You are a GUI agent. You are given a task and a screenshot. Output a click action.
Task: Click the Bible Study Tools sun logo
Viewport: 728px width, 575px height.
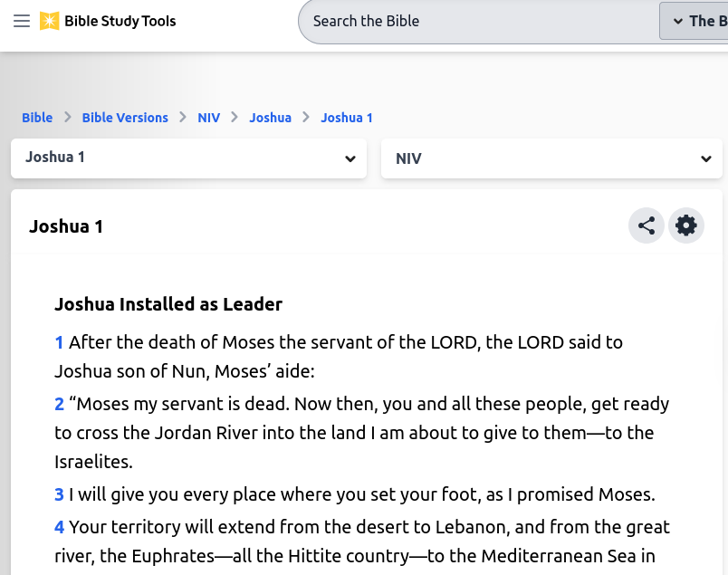[x=49, y=21]
